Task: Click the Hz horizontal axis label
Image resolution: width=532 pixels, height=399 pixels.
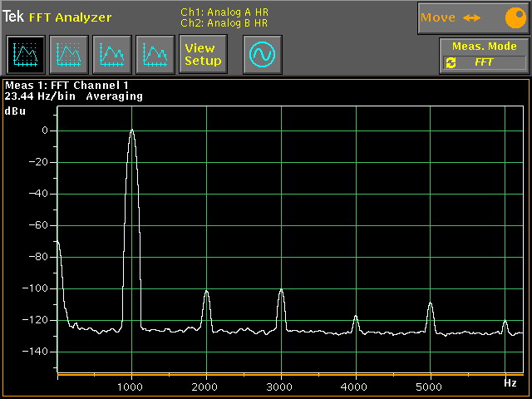Action: 510,383
